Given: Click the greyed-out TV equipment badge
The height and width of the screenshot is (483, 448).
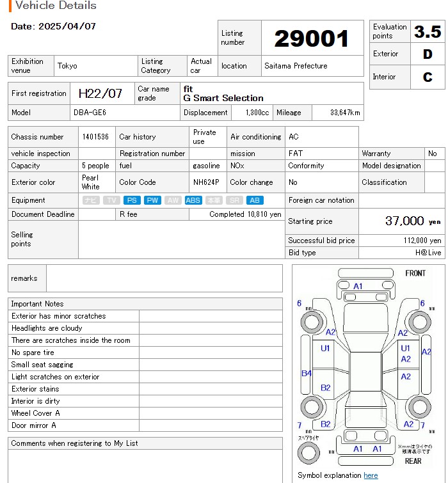Looking at the screenshot, I should coord(111,200).
